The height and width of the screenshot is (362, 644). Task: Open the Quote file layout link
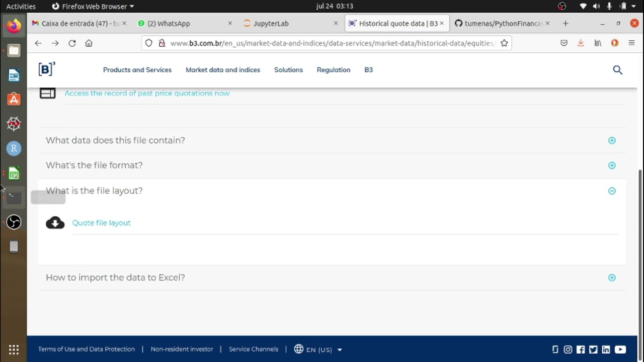(x=101, y=223)
